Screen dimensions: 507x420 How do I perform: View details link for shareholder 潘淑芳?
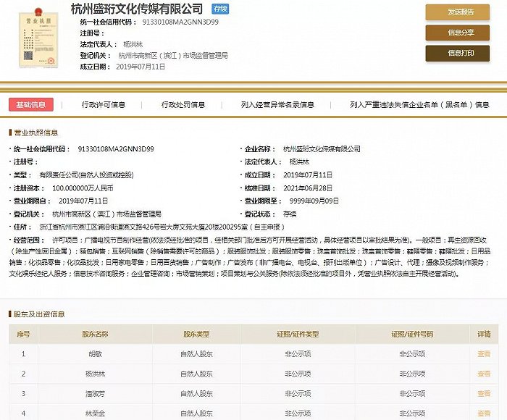[484, 393]
